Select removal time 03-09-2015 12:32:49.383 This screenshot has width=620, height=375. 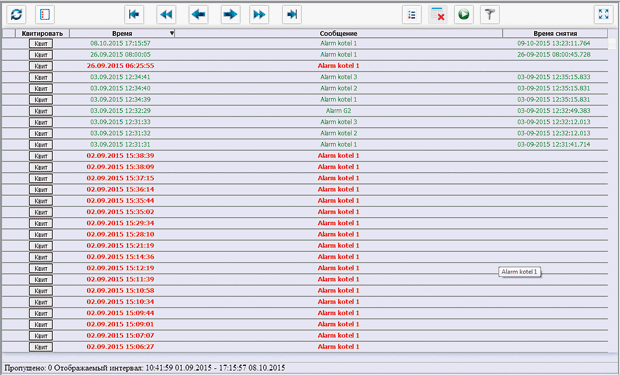pos(554,111)
